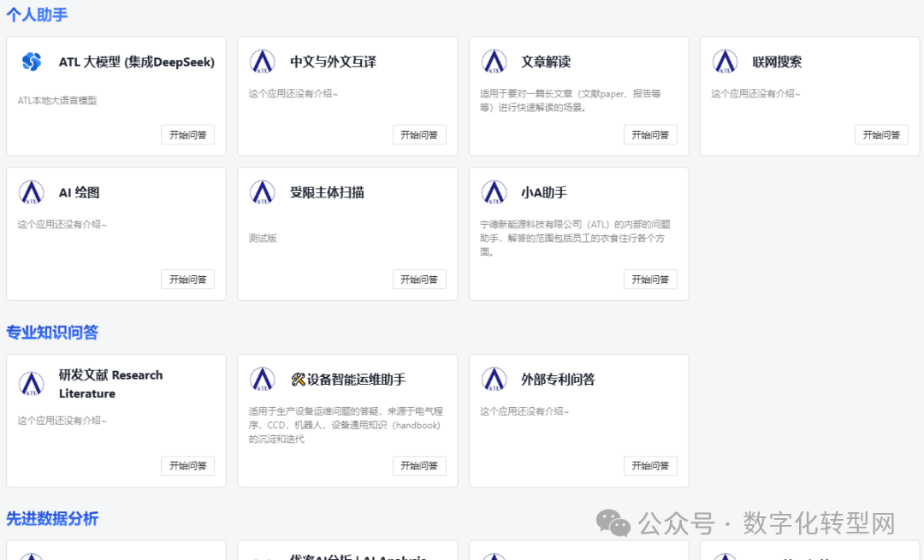
Task: Open the 个人助手 section header link
Action: click(x=36, y=15)
